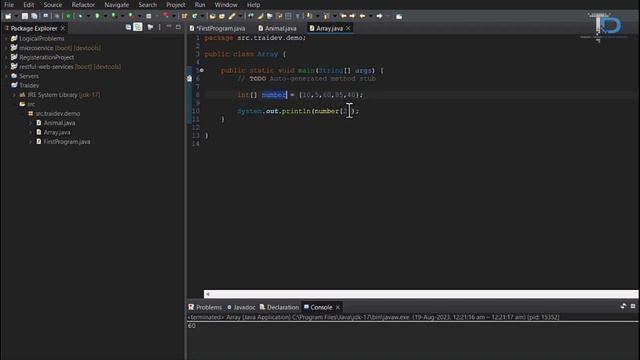
Task: Minimize the Package Explorer panel
Action: pos(169,27)
